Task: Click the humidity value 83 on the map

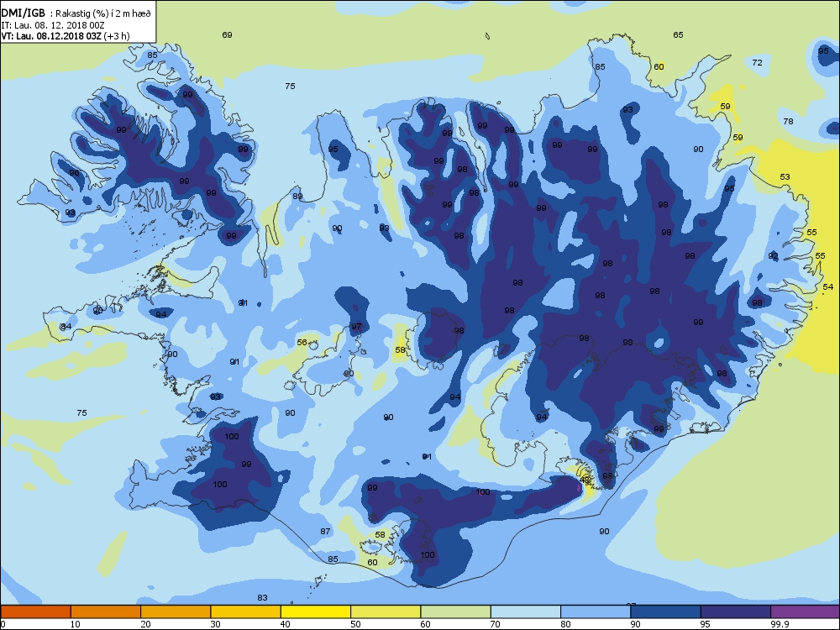Action: click(262, 598)
